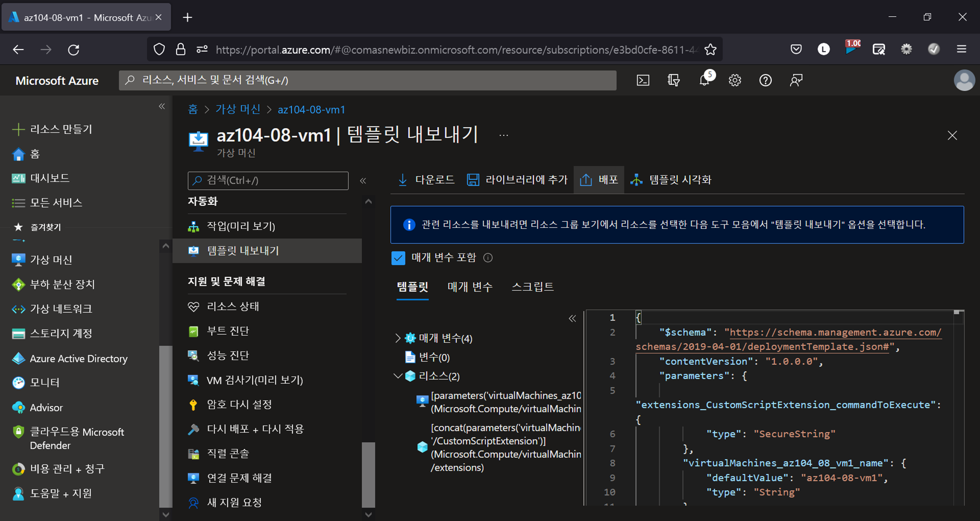980x521 pixels.
Task: Click 가상 머신 breadcrumb link
Action: pos(238,109)
